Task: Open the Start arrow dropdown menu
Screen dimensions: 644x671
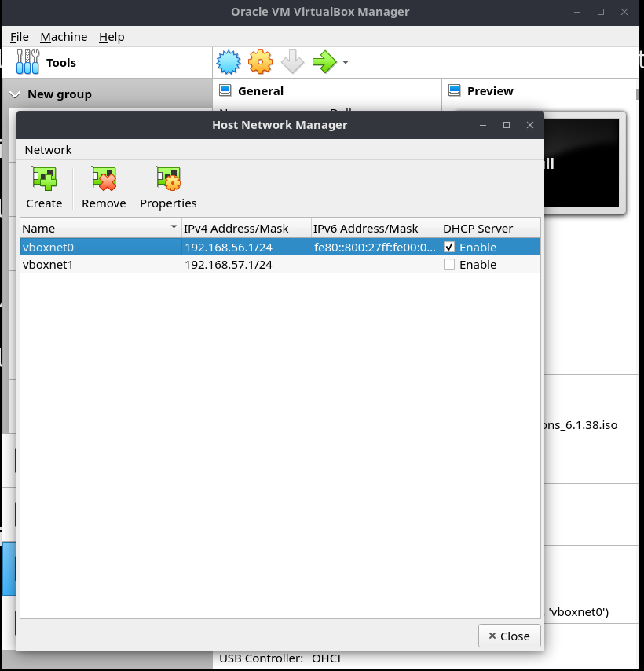Action: 346,63
